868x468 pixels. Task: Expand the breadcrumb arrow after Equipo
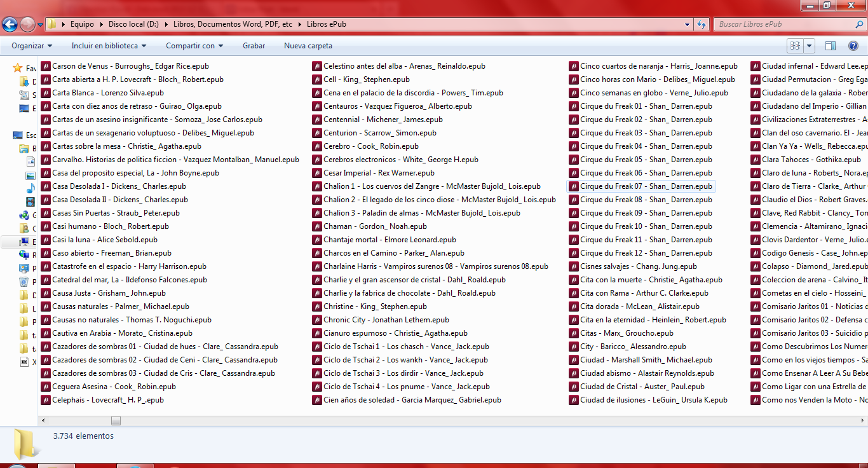[x=100, y=24]
